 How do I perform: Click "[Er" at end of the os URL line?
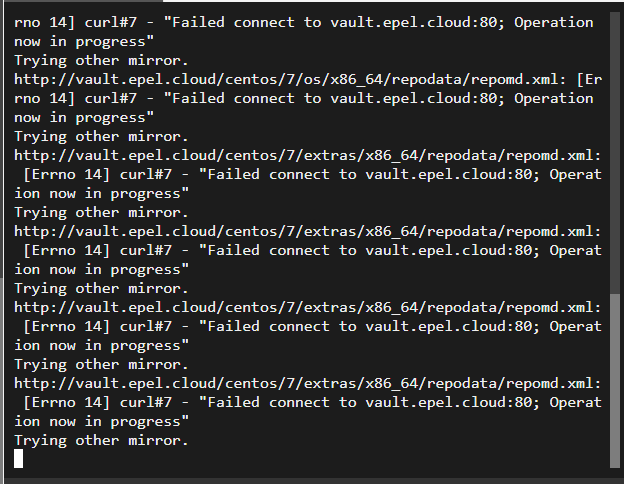coord(589,80)
